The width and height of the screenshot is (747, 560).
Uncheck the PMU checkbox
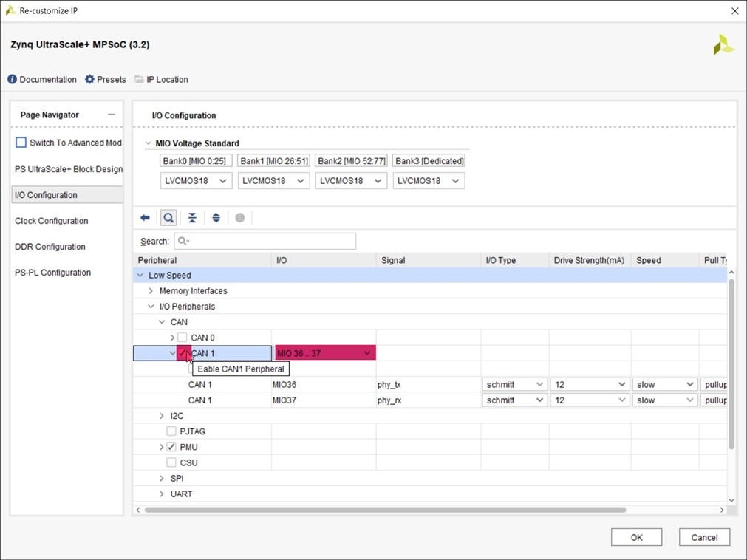[x=171, y=447]
